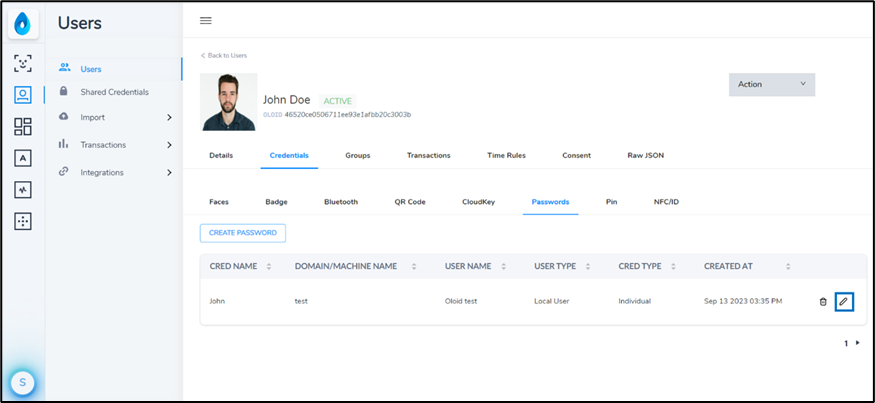
Task: Click the 'test' domain cell
Action: coord(301,301)
